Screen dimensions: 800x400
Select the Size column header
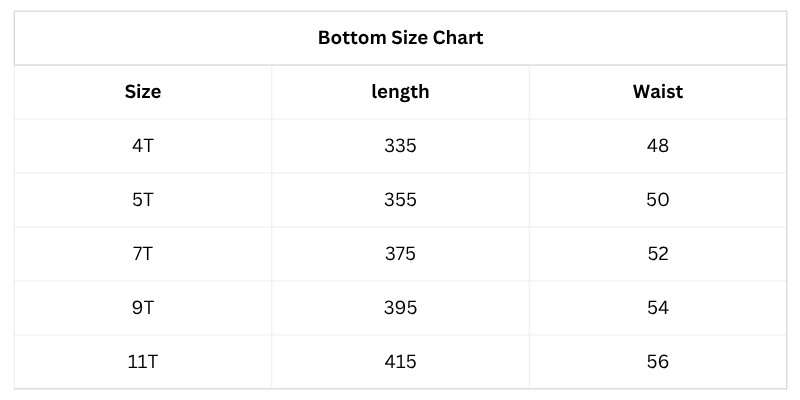coord(143,92)
